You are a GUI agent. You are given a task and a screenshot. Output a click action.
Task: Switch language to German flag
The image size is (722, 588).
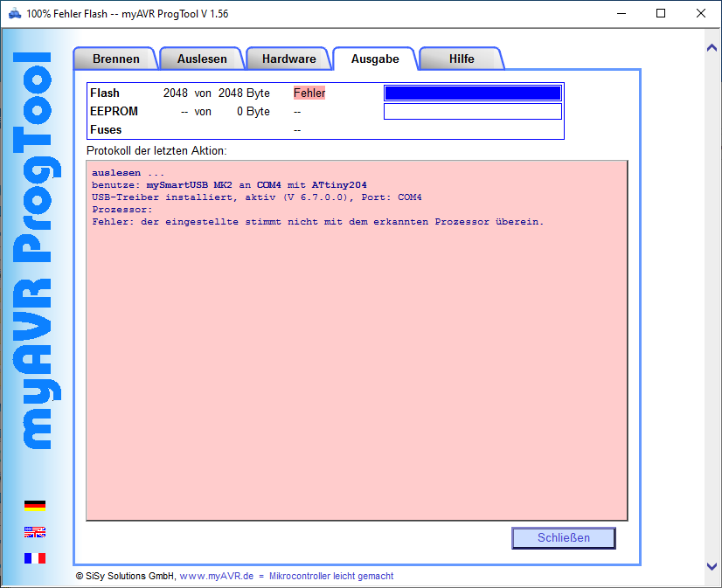click(x=35, y=506)
